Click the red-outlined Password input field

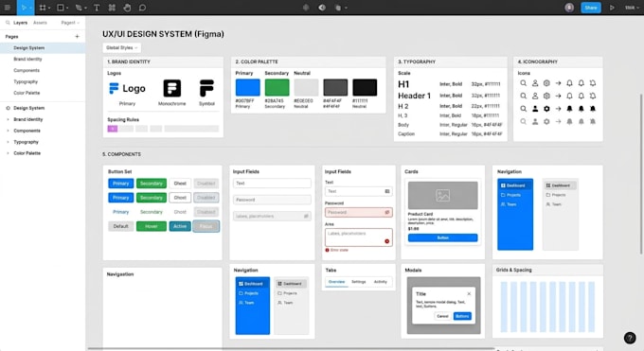click(x=359, y=212)
